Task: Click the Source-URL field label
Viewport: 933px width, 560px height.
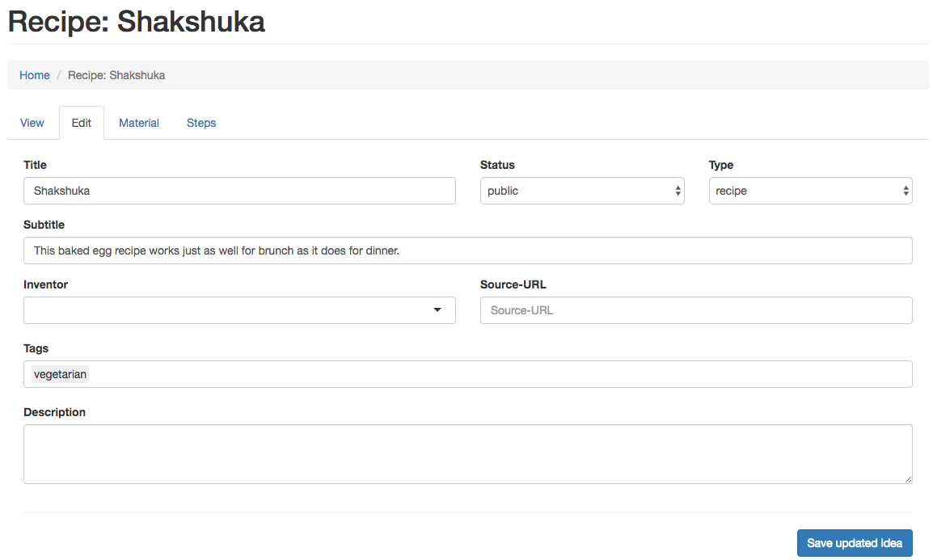Action: coord(513,284)
